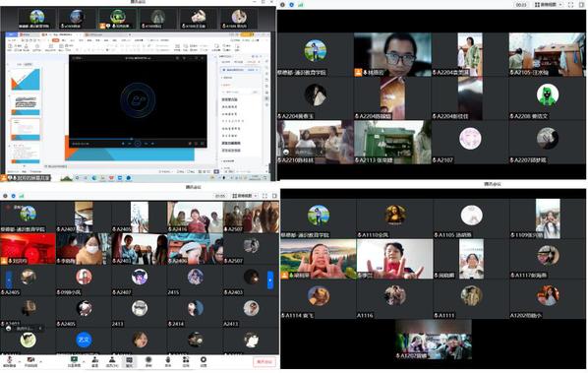588x373 pixels.
Task: Click the video player progress bar
Action: pyautogui.click(x=138, y=139)
